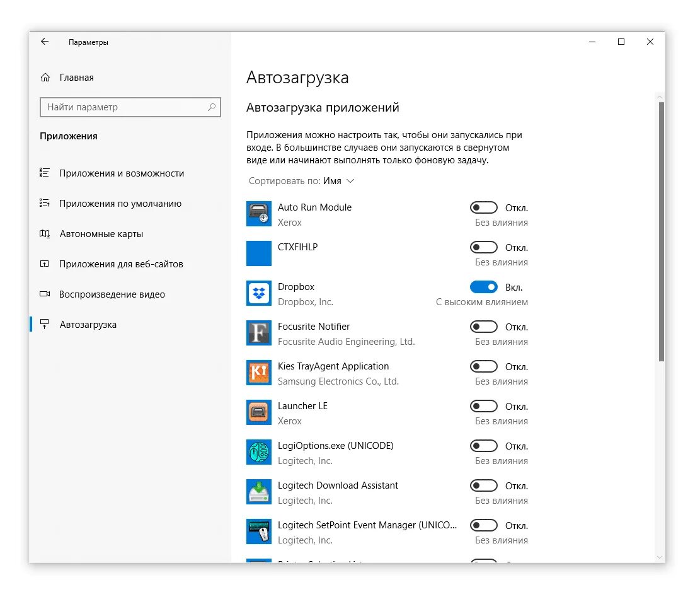Click the search magnifier icon
This screenshot has width=700, height=604.
tap(212, 107)
